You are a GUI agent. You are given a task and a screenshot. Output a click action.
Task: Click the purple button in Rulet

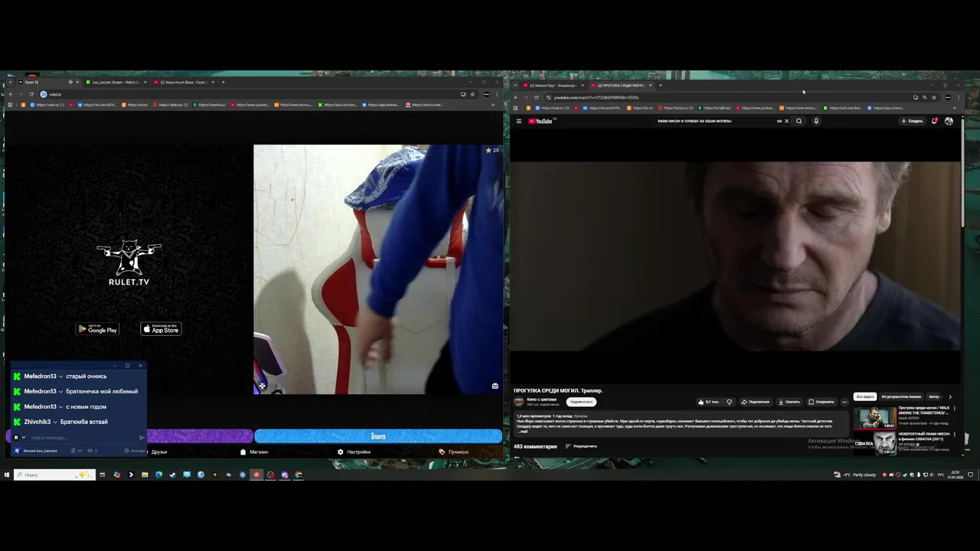[x=199, y=436]
